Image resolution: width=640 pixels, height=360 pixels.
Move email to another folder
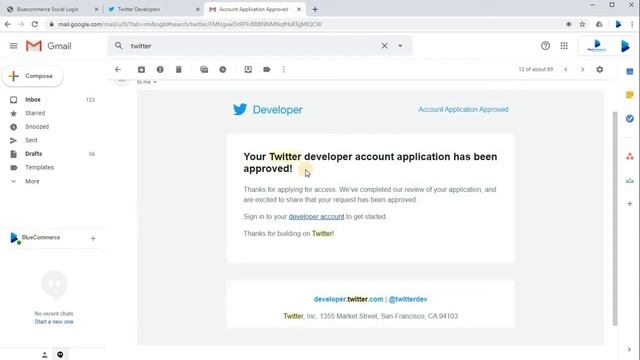point(248,69)
